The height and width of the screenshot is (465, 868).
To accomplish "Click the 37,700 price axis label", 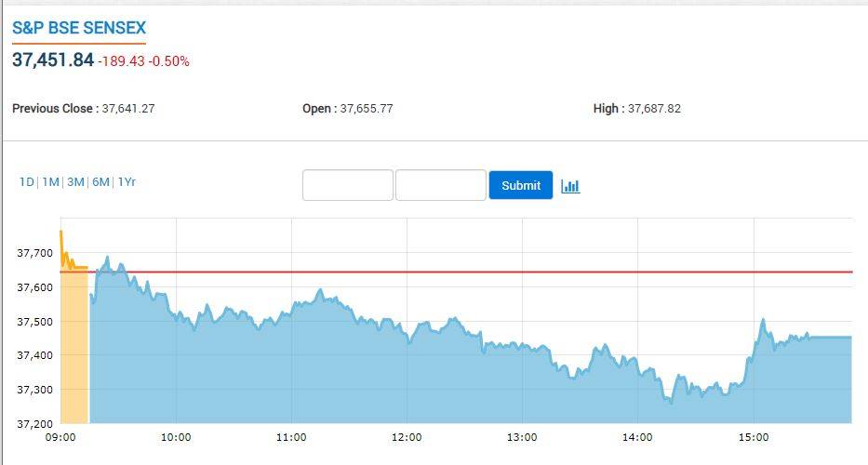I will [x=36, y=253].
